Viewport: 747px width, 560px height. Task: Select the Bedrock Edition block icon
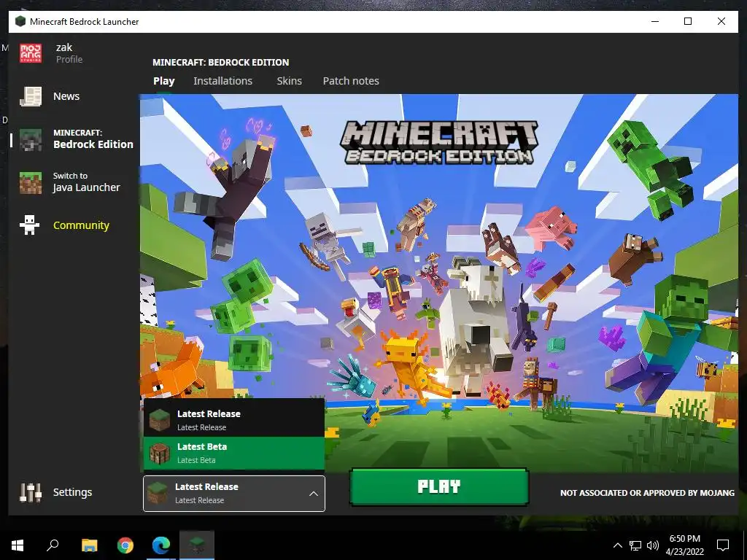click(x=31, y=139)
